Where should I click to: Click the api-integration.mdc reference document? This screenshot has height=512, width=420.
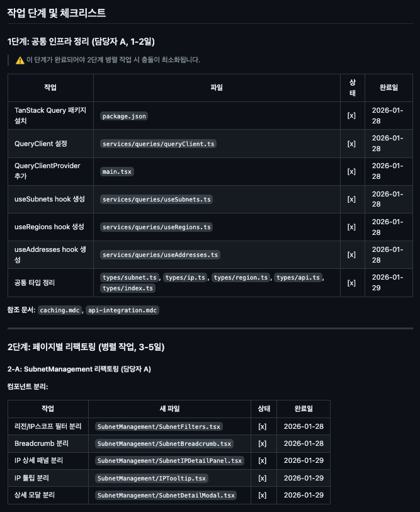122,310
